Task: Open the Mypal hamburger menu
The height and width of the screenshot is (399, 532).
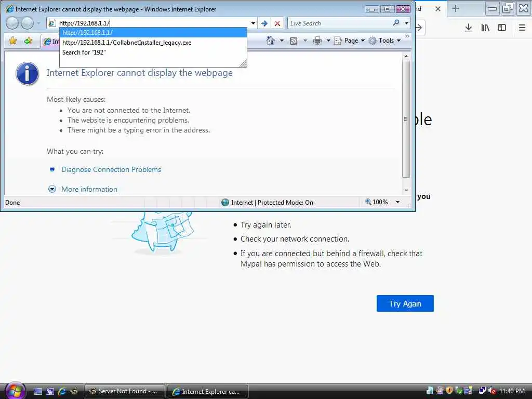Action: pos(522,28)
